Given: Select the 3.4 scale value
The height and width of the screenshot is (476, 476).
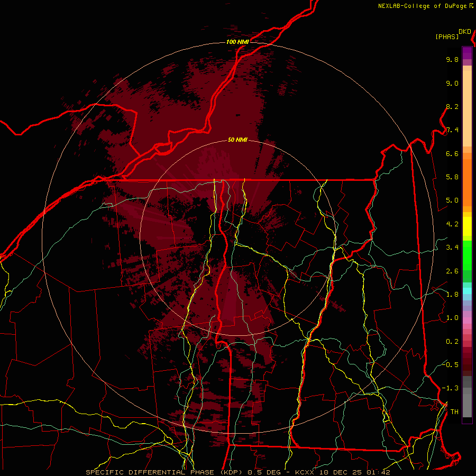Looking at the screenshot, I should (x=452, y=248).
